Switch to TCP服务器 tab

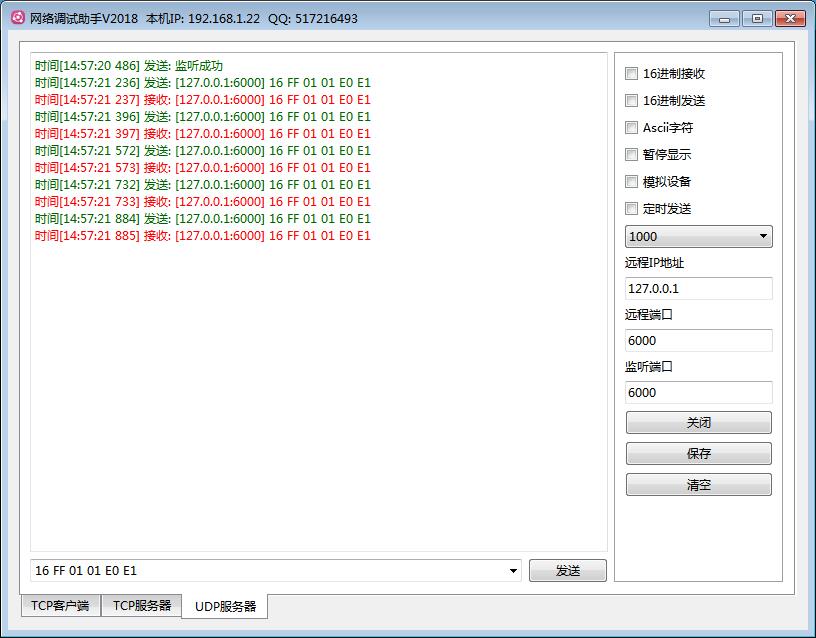[141, 605]
